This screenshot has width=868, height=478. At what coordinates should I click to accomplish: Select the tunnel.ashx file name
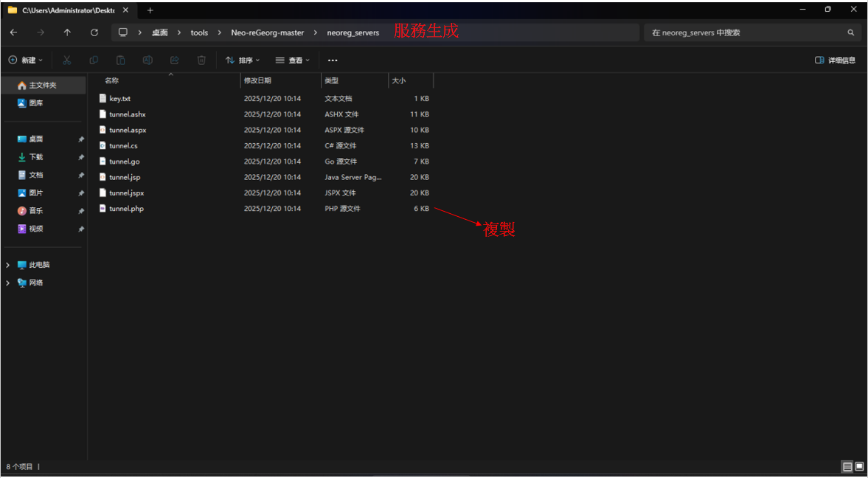point(128,114)
